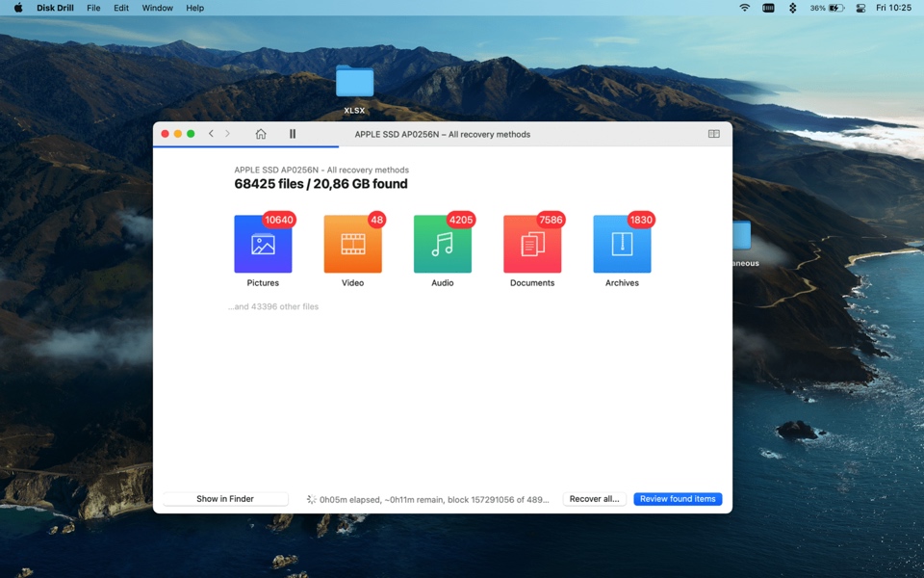Open the Documents category icon
Image resolution: width=924 pixels, height=578 pixels.
(x=532, y=244)
